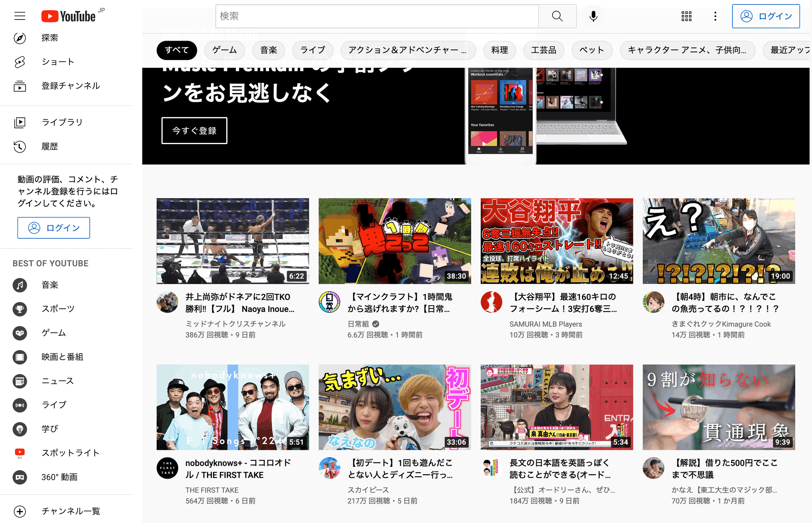Click the 履歴 history clock icon
This screenshot has width=812, height=523.
click(20, 146)
